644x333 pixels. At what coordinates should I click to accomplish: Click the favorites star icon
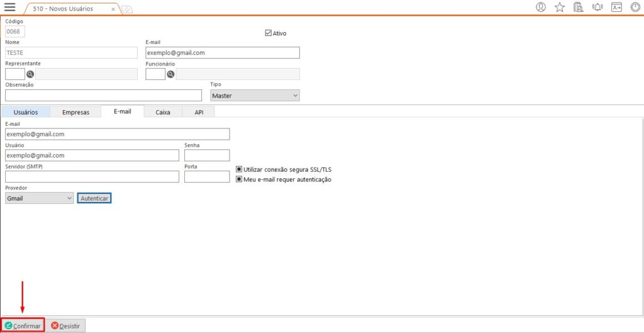[x=560, y=8]
